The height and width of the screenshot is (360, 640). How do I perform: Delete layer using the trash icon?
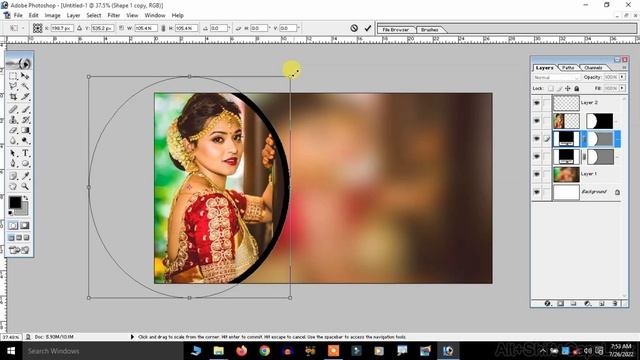(615, 303)
